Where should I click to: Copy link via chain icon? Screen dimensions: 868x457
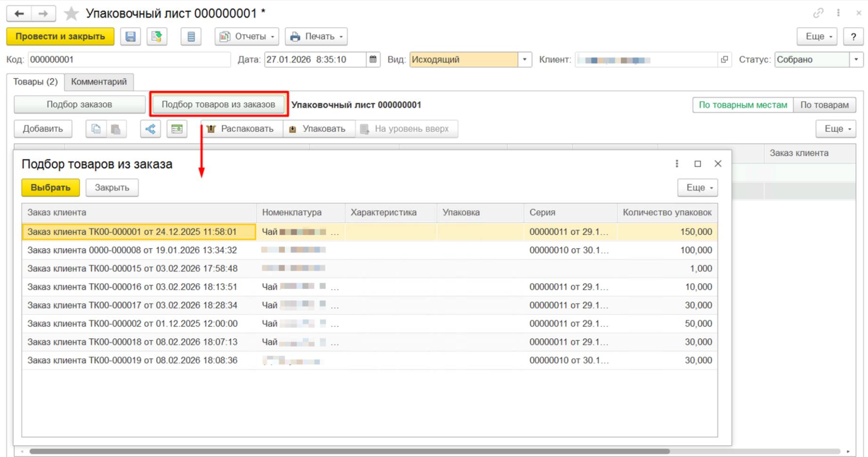(x=818, y=13)
